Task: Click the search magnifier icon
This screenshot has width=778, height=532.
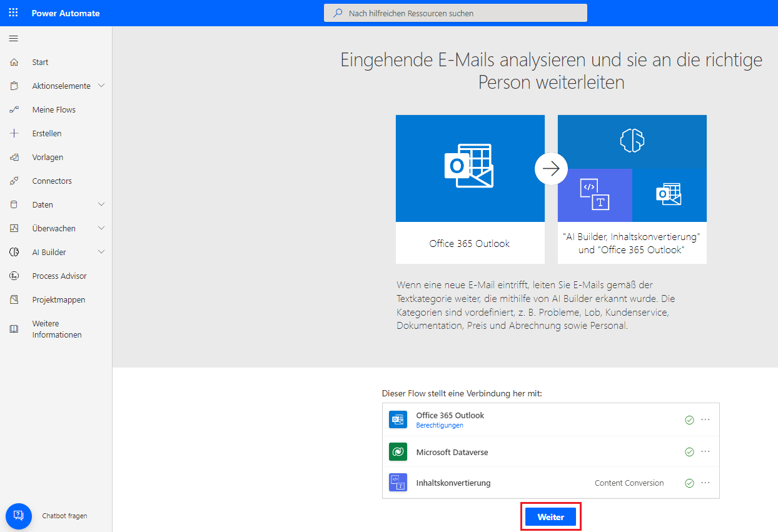Action: click(338, 13)
